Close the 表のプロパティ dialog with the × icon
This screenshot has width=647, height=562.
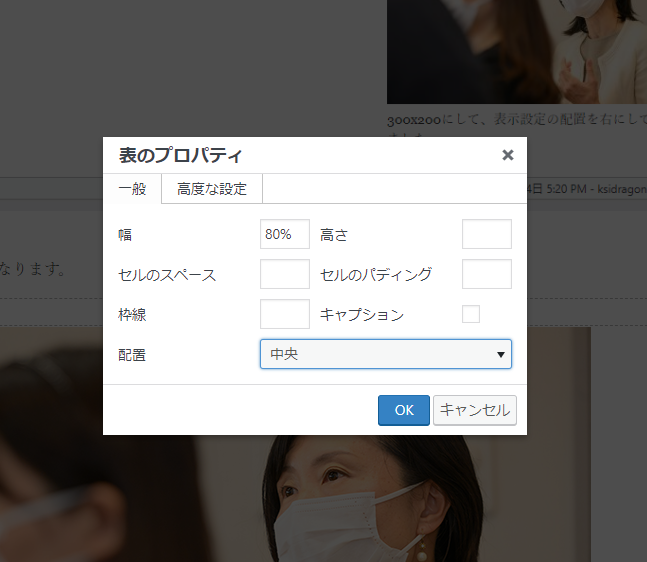[x=507, y=155]
